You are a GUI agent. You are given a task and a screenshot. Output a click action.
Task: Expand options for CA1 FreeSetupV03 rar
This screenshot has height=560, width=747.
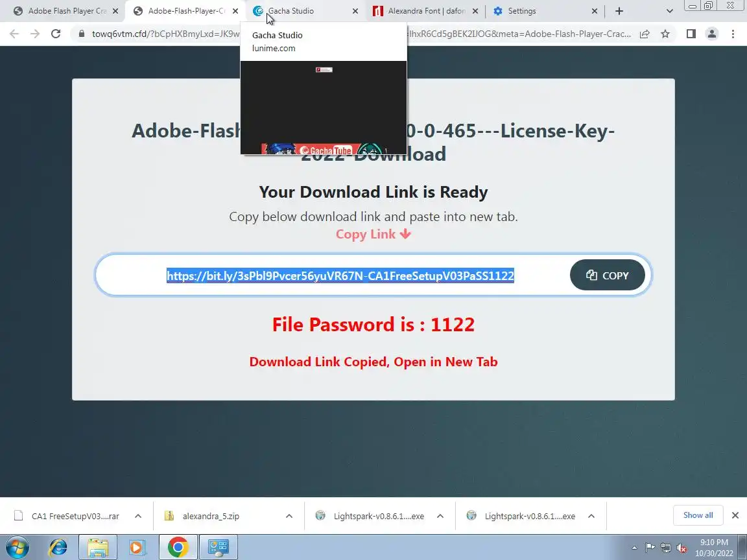[138, 516]
